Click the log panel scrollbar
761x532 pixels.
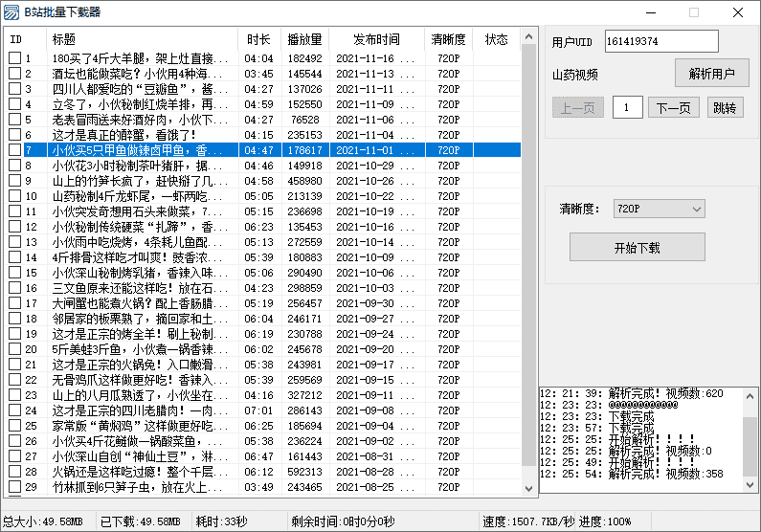tap(750, 440)
